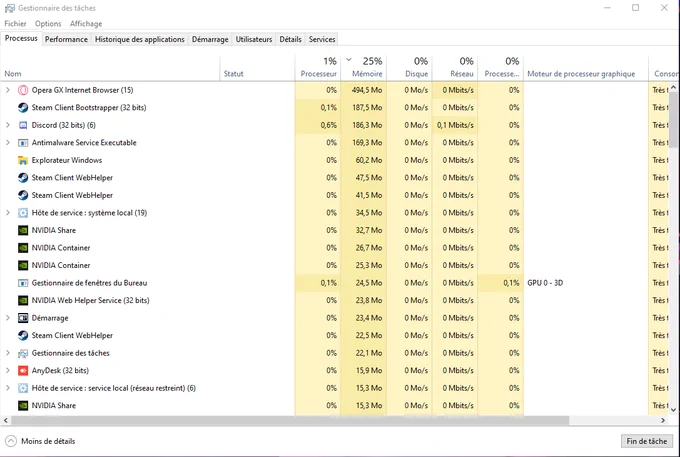The height and width of the screenshot is (457, 680).
Task: Expand the Gestionnaire des tâches process
Action: coord(7,353)
